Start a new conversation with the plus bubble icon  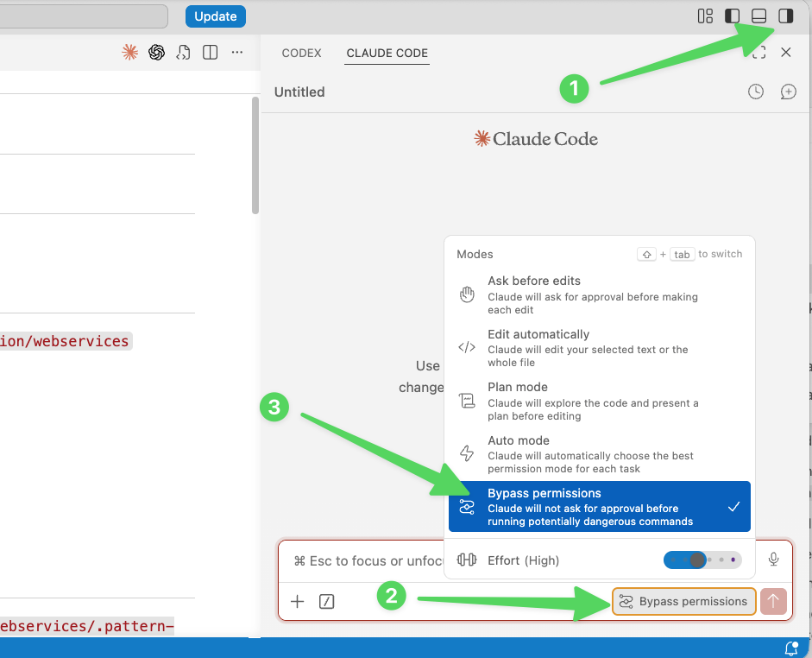coord(788,92)
